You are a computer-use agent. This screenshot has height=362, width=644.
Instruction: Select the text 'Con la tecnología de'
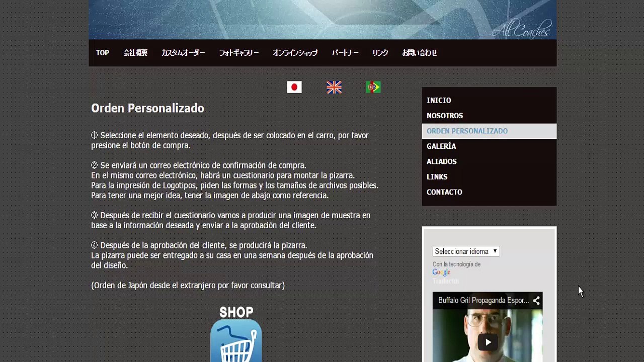point(456,264)
